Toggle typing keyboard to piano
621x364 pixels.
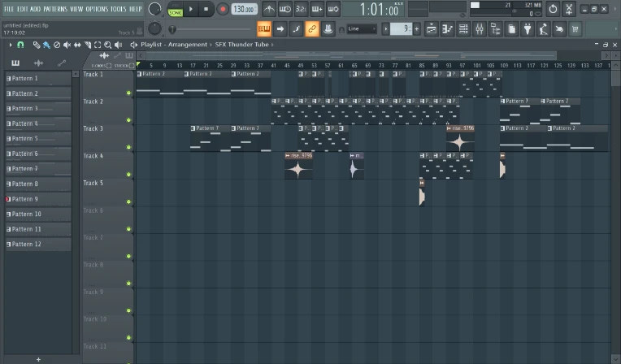coord(264,29)
